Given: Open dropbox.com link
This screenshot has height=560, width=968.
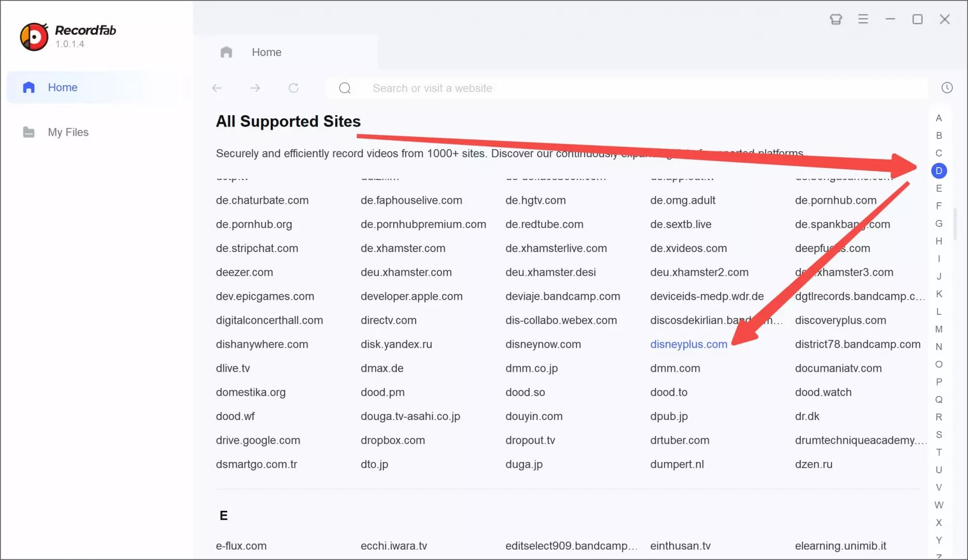Looking at the screenshot, I should click(393, 440).
